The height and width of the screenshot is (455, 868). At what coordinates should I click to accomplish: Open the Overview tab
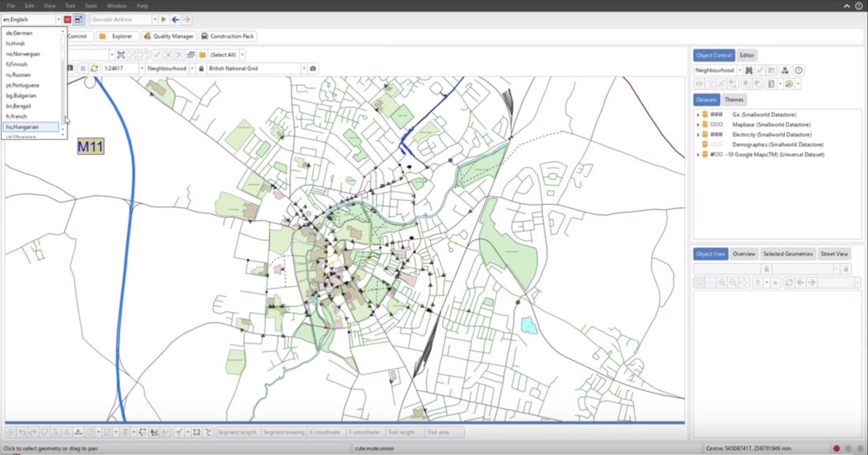[x=743, y=254]
